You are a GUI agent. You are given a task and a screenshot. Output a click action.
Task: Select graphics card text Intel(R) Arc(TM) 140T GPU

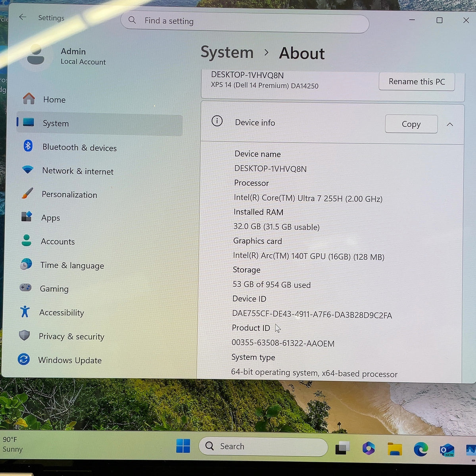coord(279,256)
